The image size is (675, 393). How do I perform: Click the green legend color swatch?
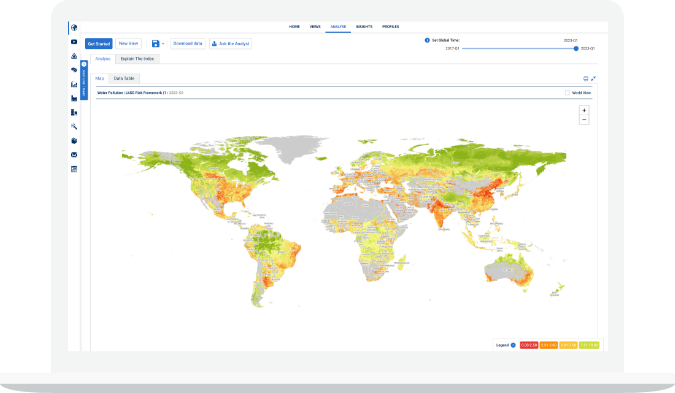[589, 345]
